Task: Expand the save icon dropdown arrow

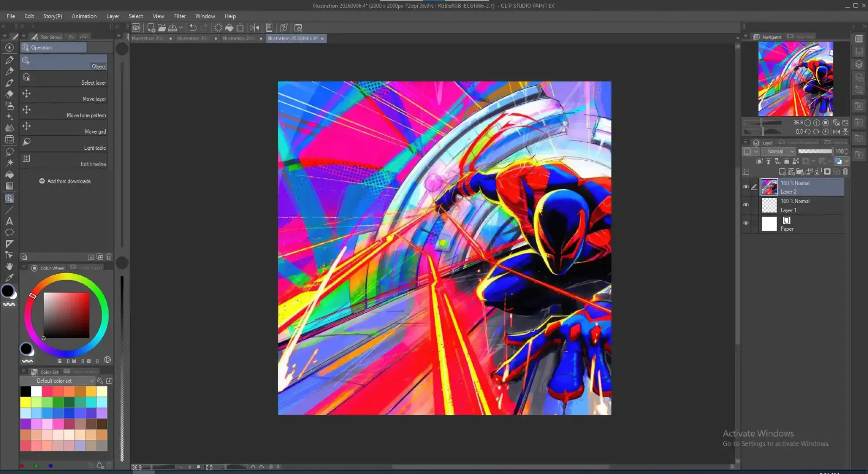Action: 181,27
